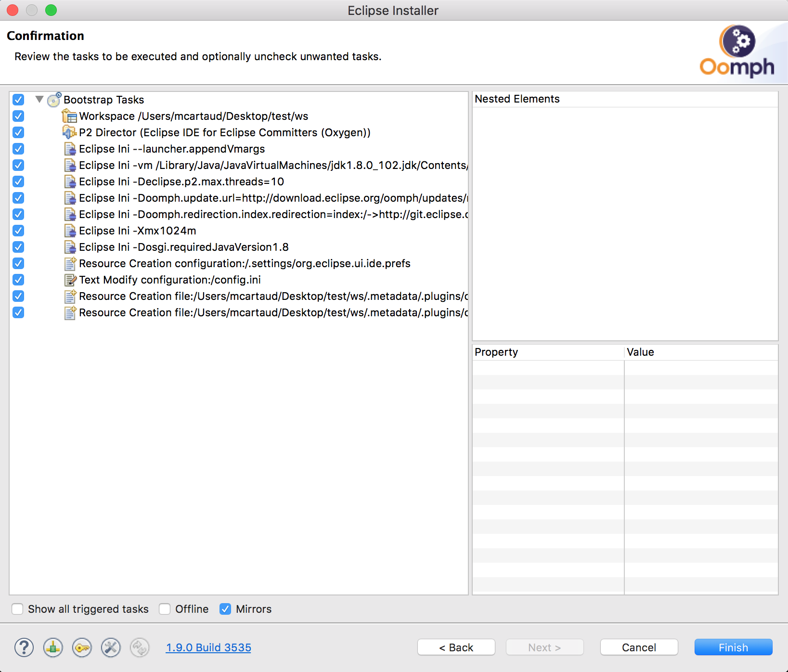The image size is (788, 672).
Task: Uncheck the P2 Director task checkbox
Action: tap(18, 132)
